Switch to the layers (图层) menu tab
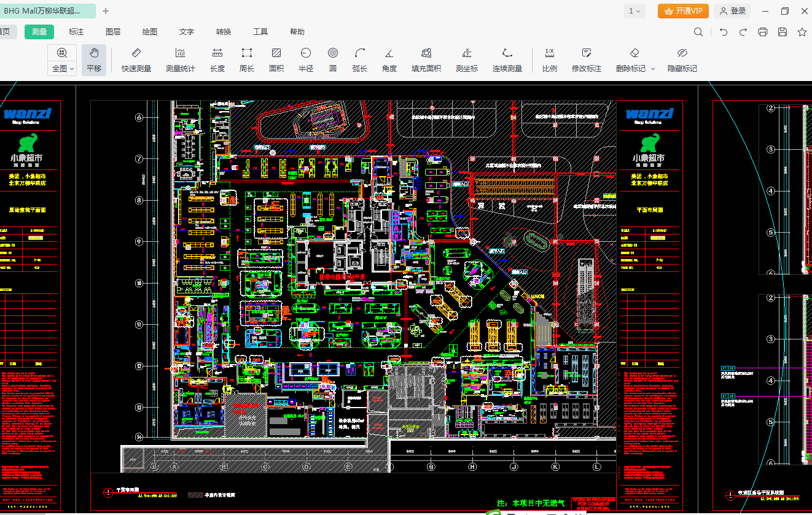 pyautogui.click(x=113, y=32)
